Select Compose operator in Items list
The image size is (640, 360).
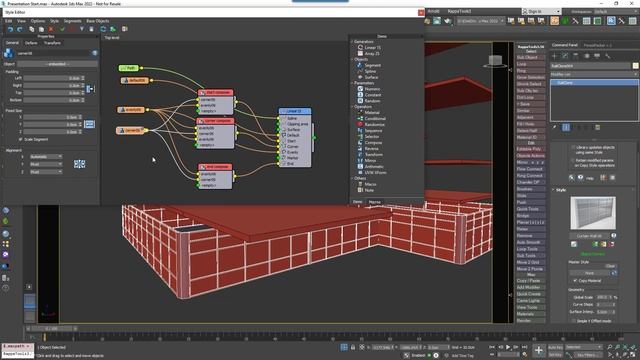370,142
